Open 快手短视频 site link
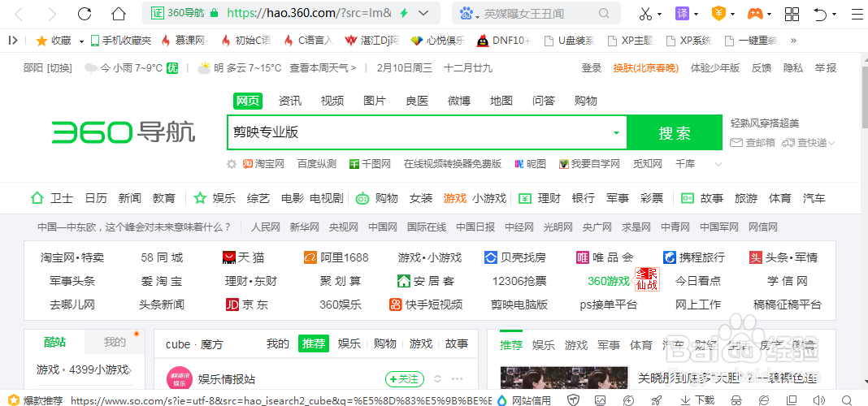This screenshot has height=406, width=868. [x=426, y=304]
